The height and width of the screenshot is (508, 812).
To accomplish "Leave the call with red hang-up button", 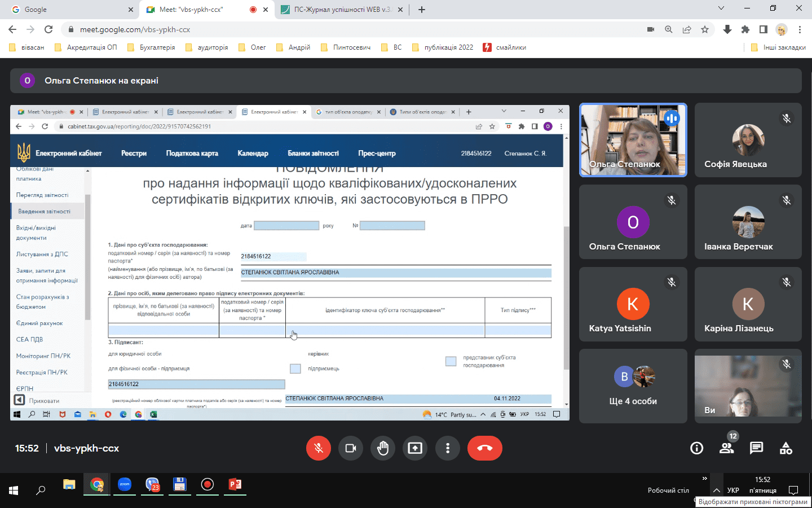I will 484,448.
